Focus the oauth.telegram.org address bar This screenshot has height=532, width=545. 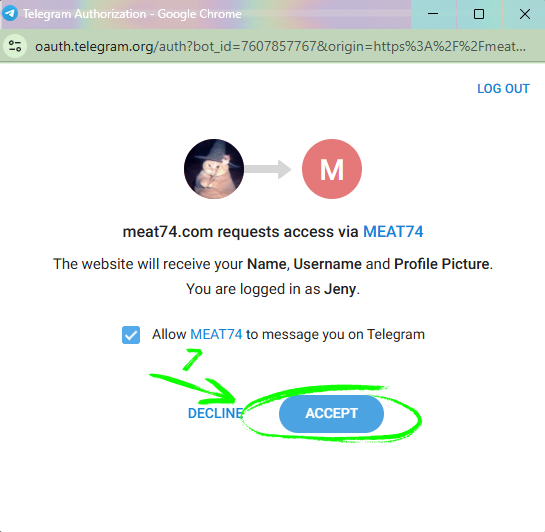(x=280, y=46)
